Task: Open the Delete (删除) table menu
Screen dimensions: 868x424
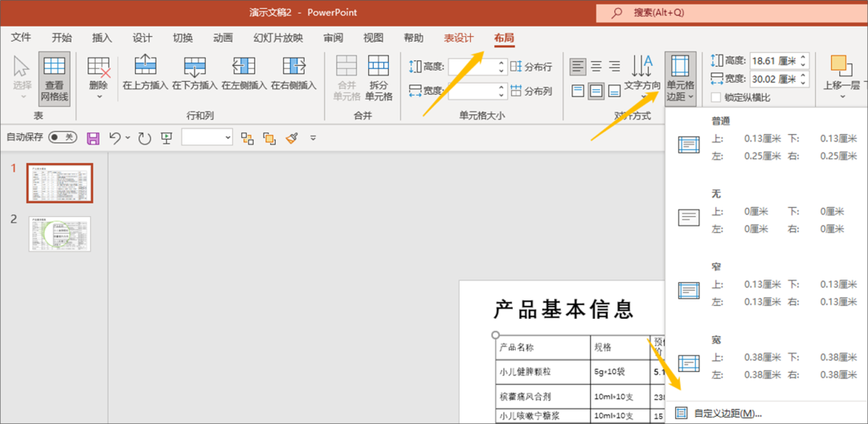Action: pos(99,77)
